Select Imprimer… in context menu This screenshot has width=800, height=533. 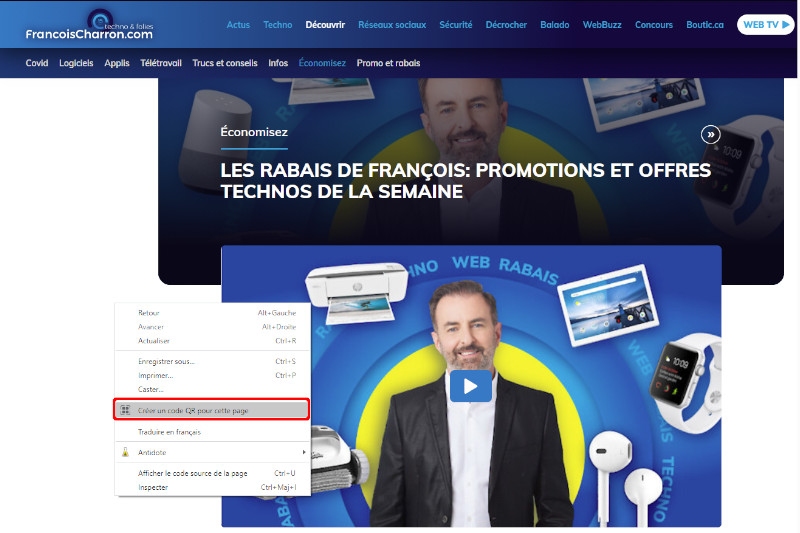[x=212, y=375]
